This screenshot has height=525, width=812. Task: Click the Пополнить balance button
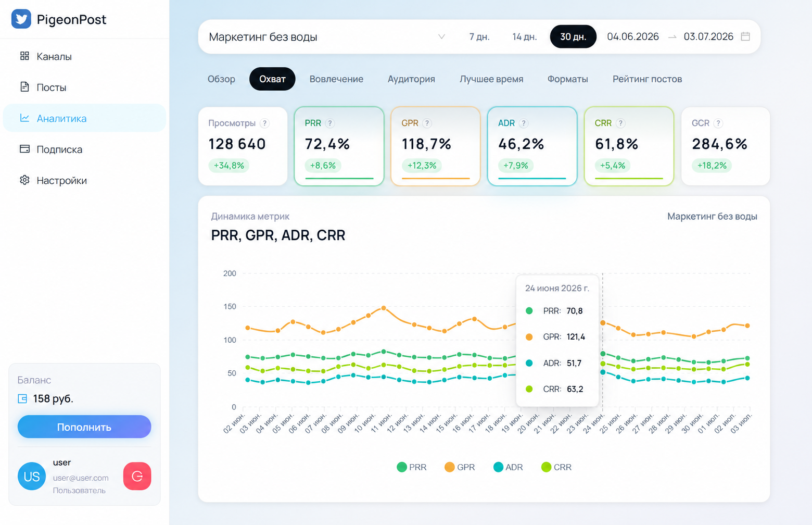[x=84, y=427]
